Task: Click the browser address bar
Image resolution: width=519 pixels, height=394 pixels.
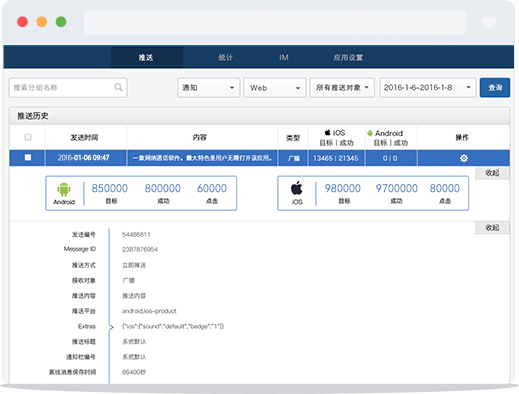Action: click(x=275, y=22)
